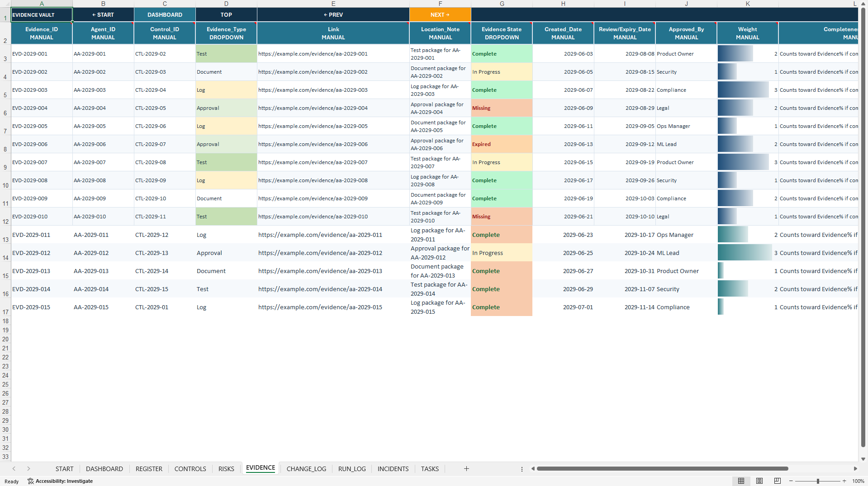This screenshot has width=868, height=486.
Task: Open Accessibility Investigate status icon
Action: (x=60, y=481)
